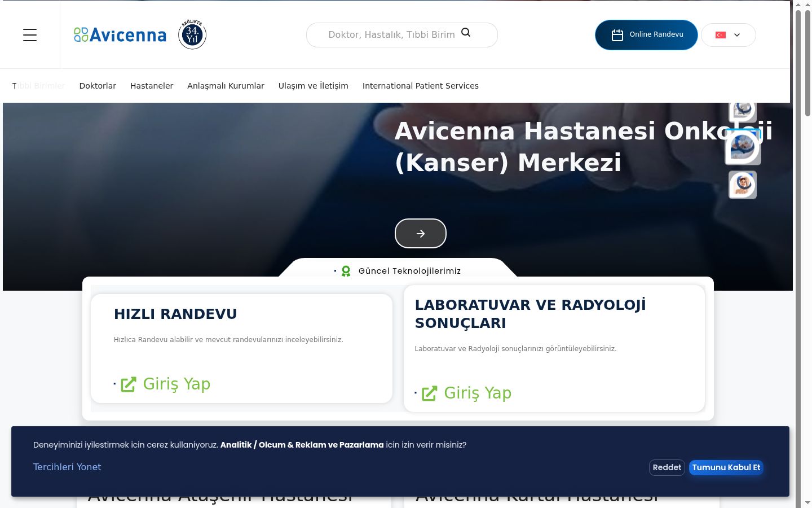Click Giriş Yap under Hızlı Randevu
812x508 pixels.
click(176, 384)
